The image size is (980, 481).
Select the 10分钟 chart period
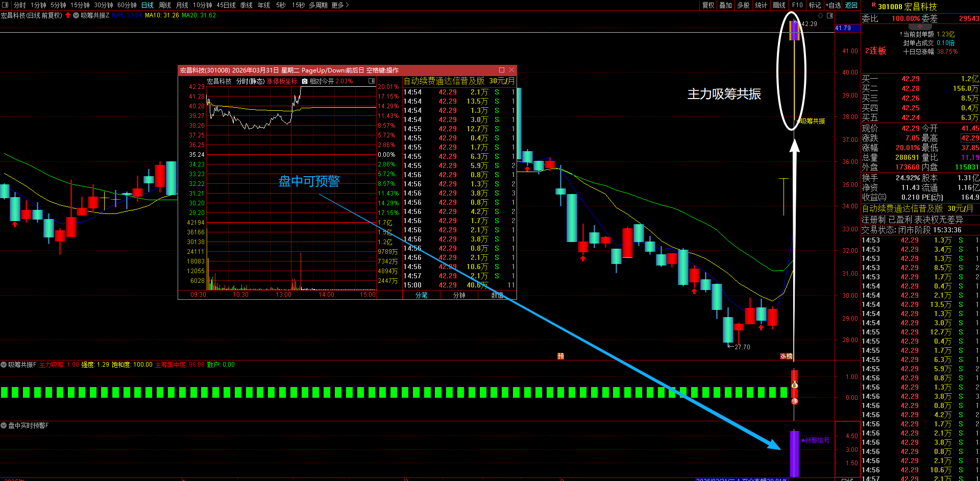(203, 5)
